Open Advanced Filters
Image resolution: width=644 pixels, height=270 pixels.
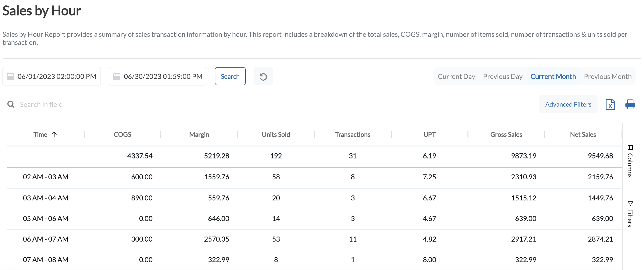[568, 104]
